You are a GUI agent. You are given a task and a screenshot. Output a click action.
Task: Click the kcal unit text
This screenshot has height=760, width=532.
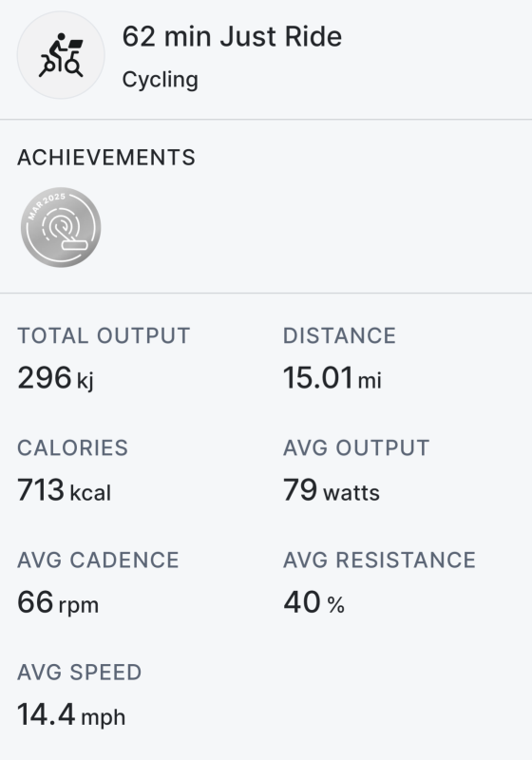coord(90,493)
